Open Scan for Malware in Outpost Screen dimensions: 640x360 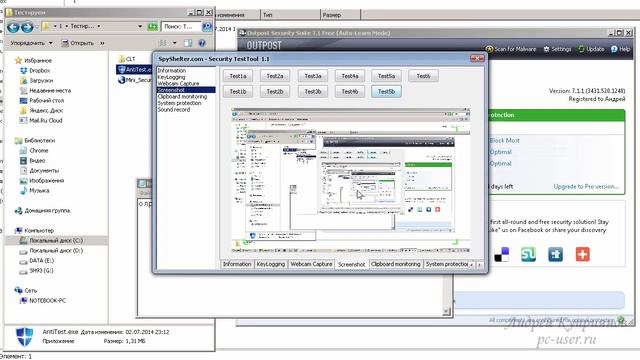click(x=511, y=49)
